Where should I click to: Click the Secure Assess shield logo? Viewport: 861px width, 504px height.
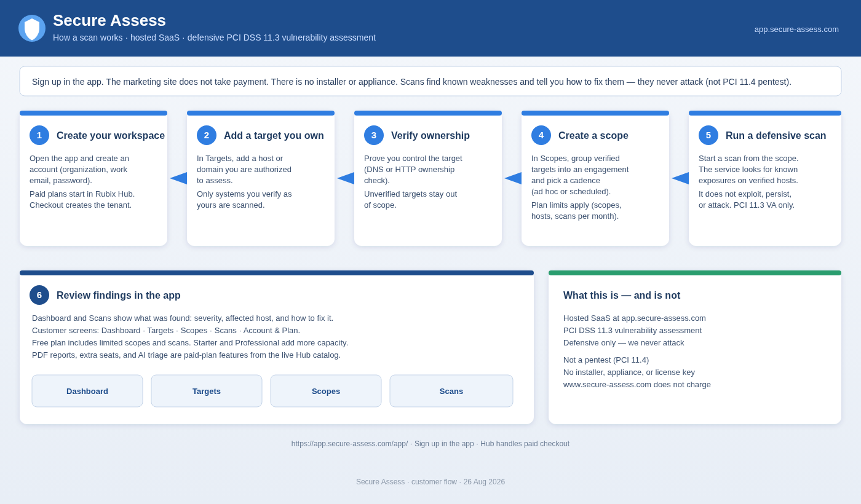click(x=32, y=28)
